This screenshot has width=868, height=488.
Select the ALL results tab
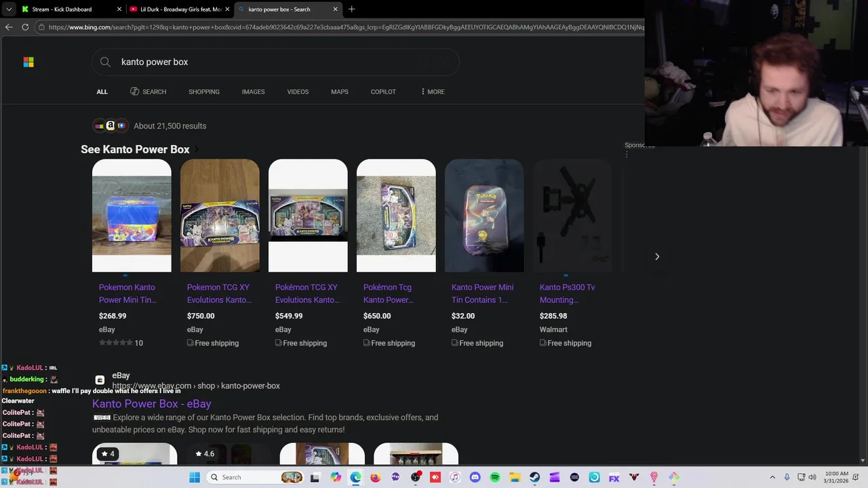[102, 91]
